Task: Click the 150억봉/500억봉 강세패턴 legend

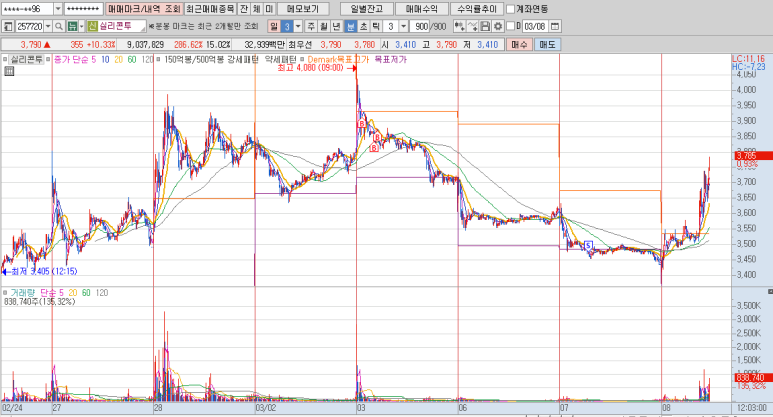Action: pos(211,59)
